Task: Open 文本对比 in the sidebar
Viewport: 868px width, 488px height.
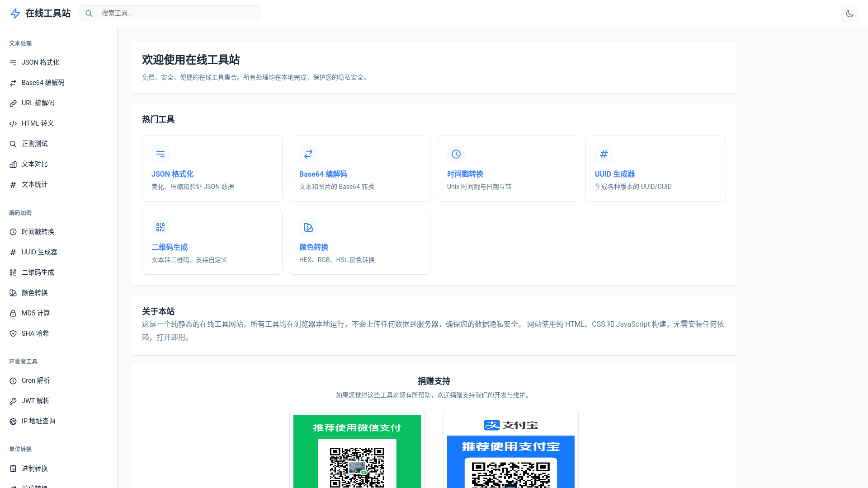Action: pyautogui.click(x=59, y=164)
